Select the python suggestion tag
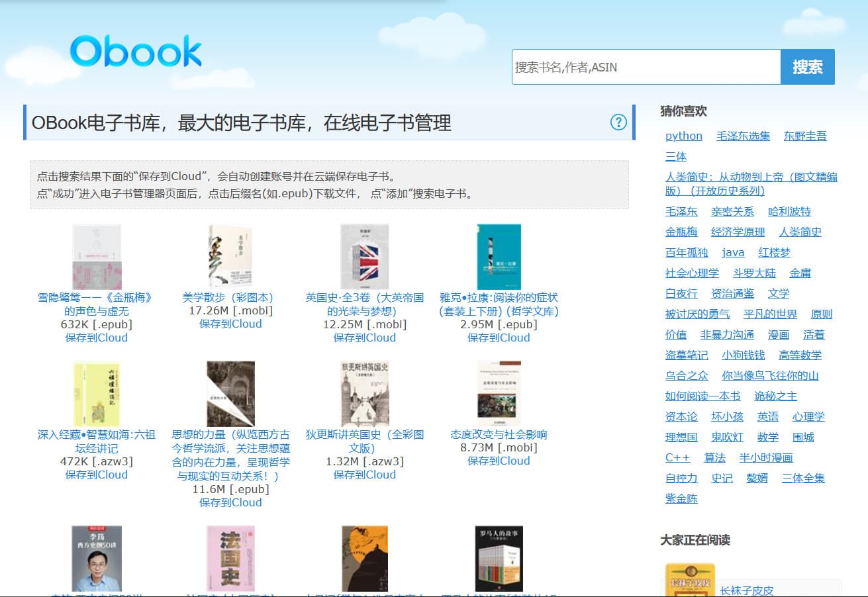The width and height of the screenshot is (868, 597). coord(684,136)
